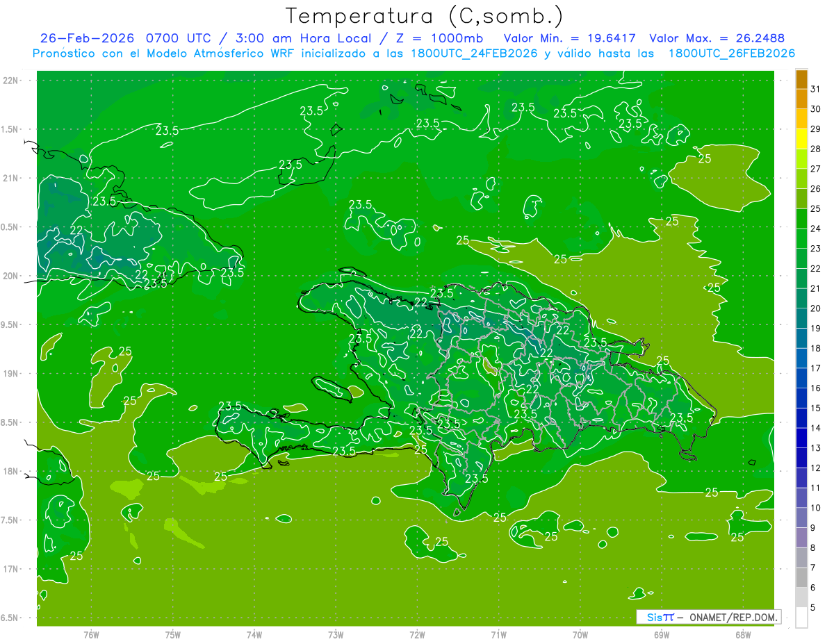Viewport: 834px width, 644px height.
Task: Click the '1800UTC_26FEB2026' valid-until time
Action: pos(732,53)
